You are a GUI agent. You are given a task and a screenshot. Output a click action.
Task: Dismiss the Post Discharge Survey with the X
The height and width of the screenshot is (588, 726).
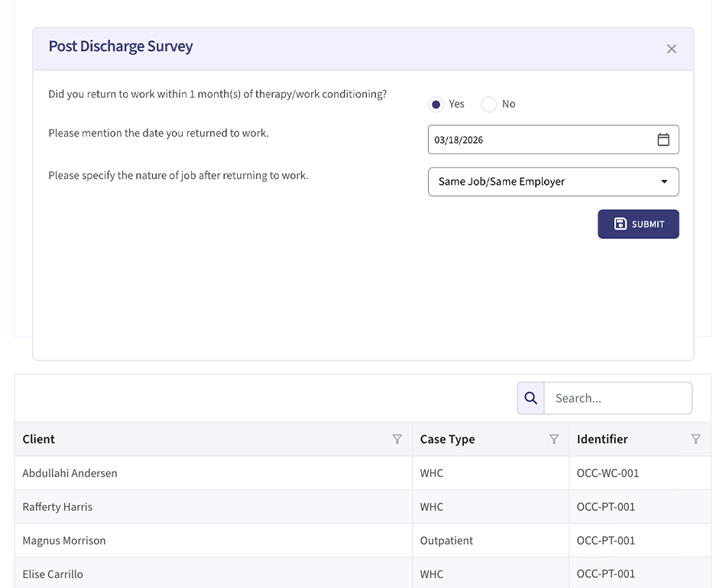tap(671, 48)
